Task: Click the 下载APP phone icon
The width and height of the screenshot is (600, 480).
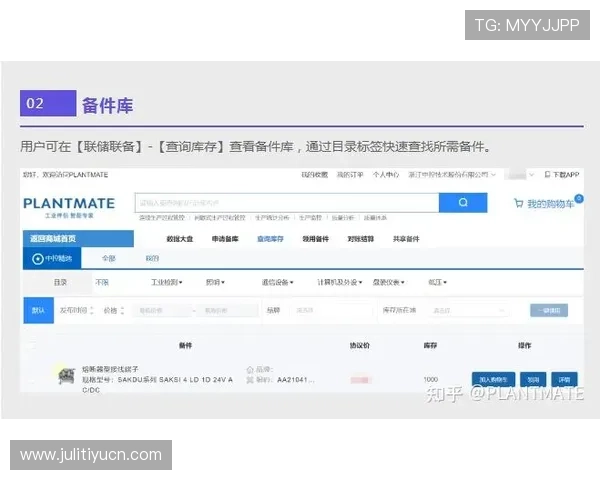Action: point(547,175)
